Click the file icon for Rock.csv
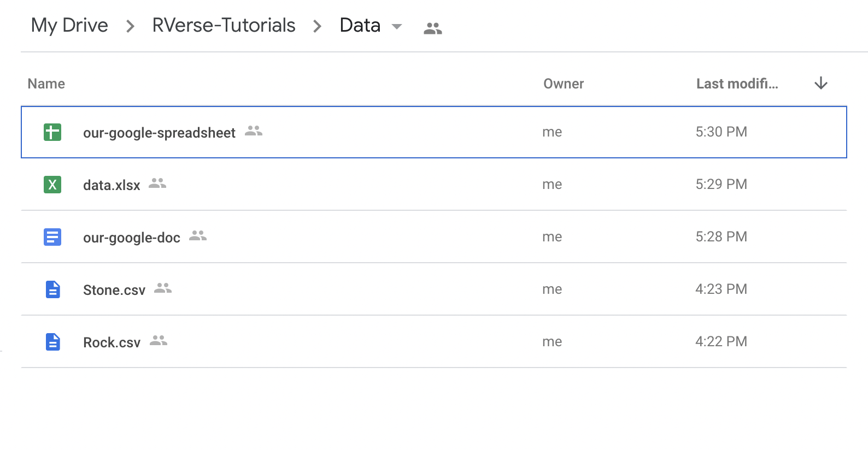 coord(52,342)
